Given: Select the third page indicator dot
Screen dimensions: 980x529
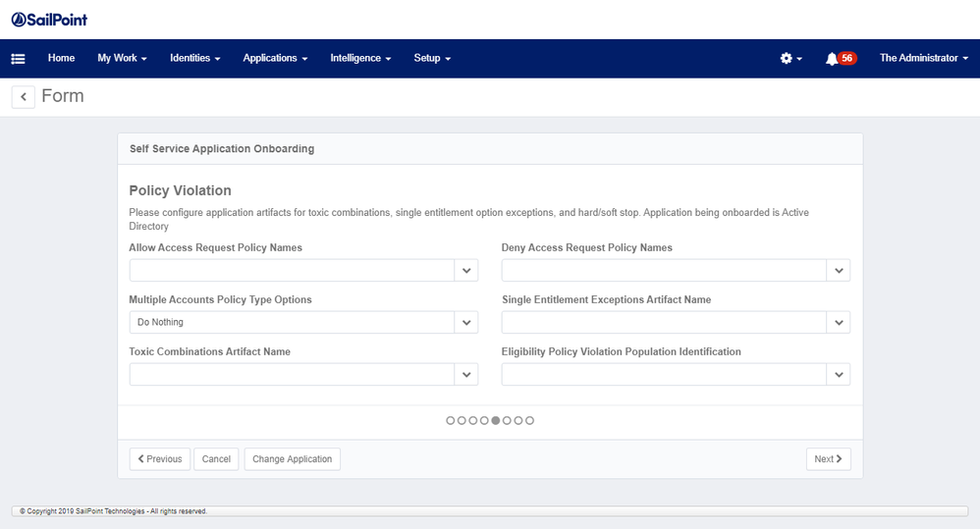Looking at the screenshot, I should [473, 420].
